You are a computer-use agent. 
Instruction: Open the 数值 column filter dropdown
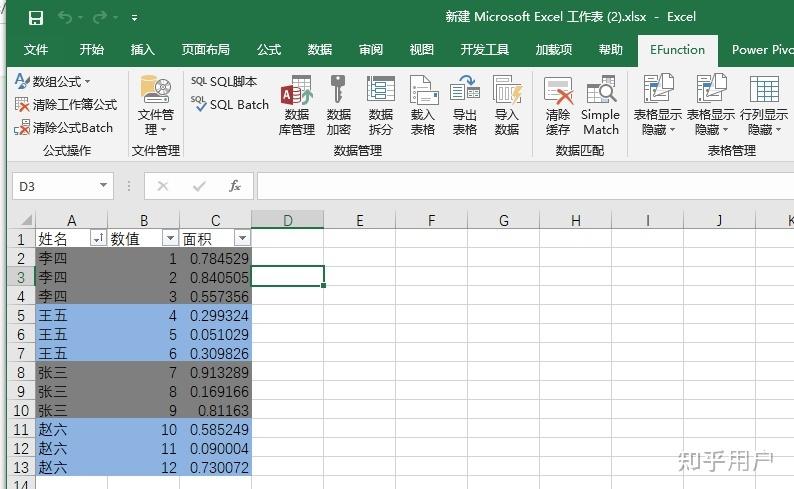pos(170,238)
